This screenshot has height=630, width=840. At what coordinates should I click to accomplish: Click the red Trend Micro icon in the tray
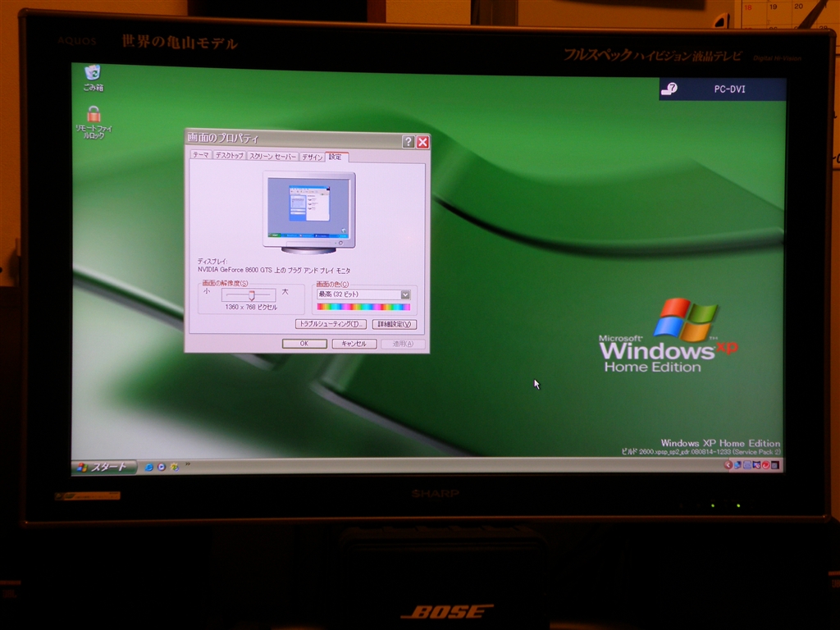pos(765,465)
